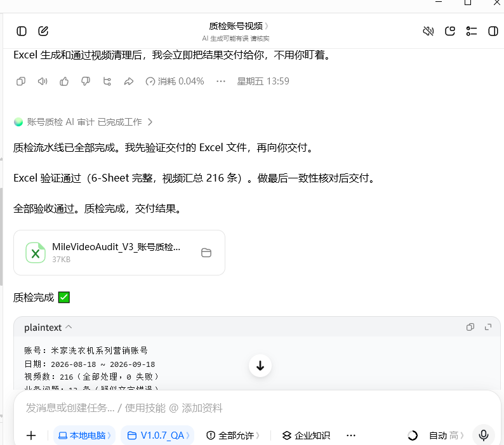Share the reply with the arrow icon
The height and width of the screenshot is (445, 504).
coord(129,81)
